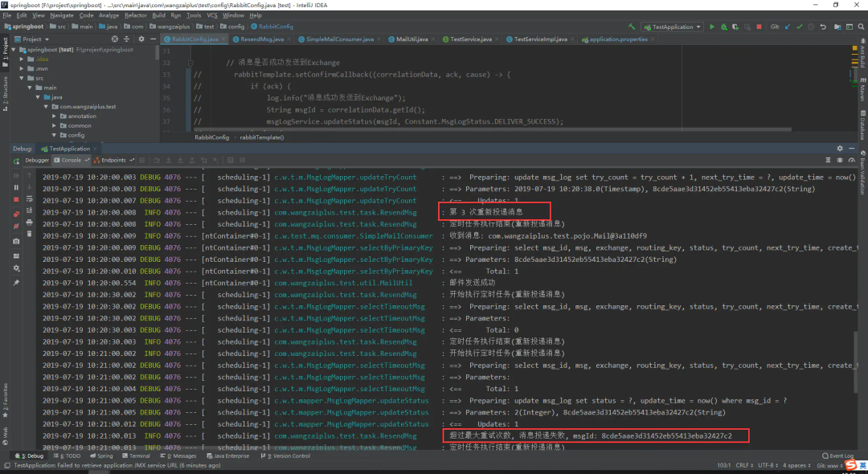
Task: Click the green Debug bug icon
Action: pyautogui.click(x=723, y=27)
